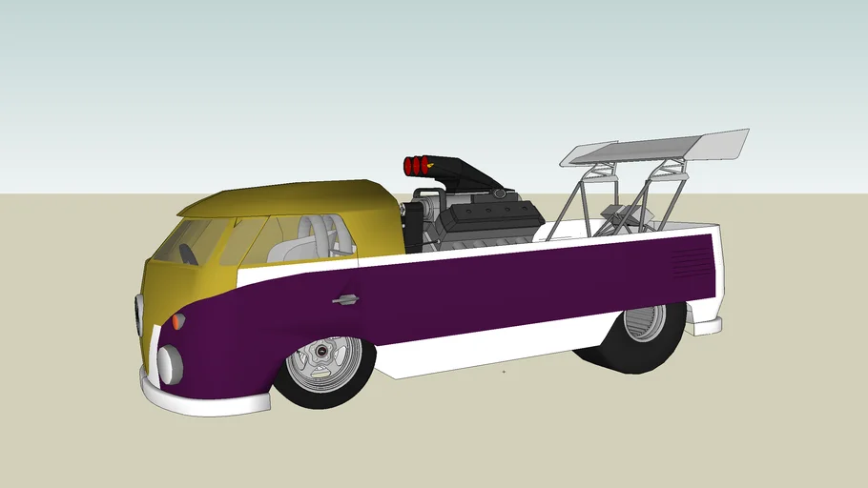
Task: Click the orange turn signal light
Action: coord(178,321)
